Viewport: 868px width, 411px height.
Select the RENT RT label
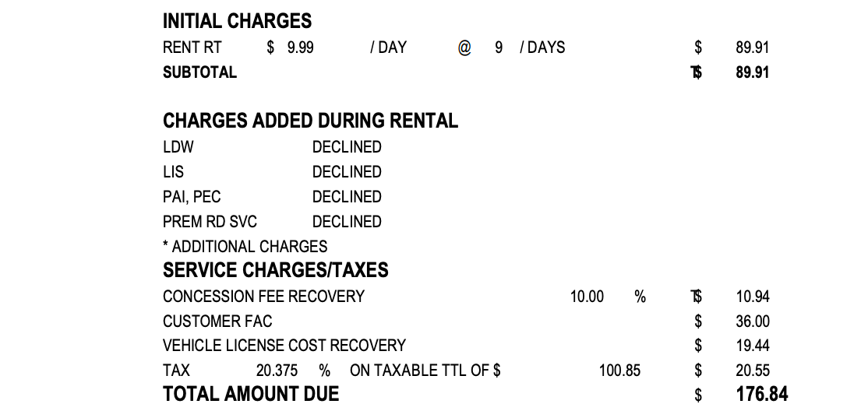click(192, 47)
